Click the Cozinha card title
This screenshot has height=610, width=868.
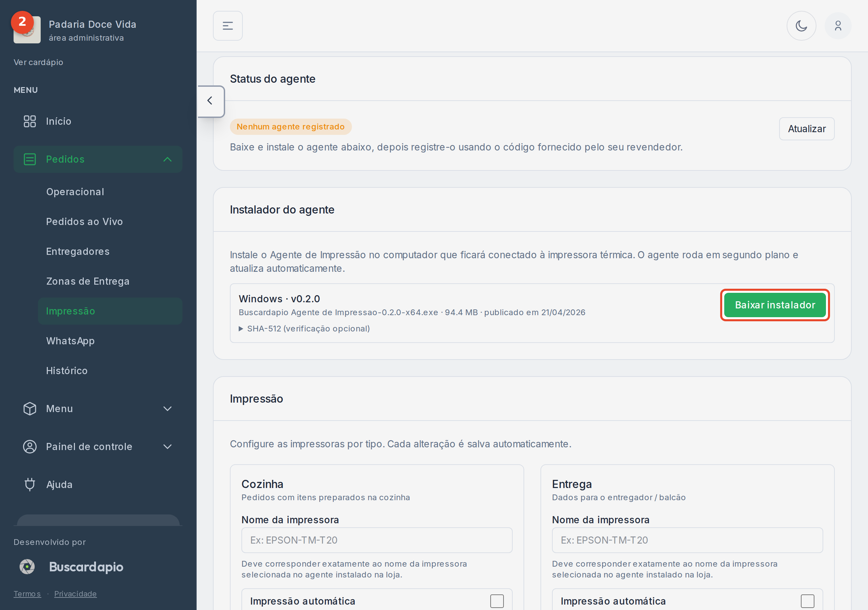(x=262, y=484)
